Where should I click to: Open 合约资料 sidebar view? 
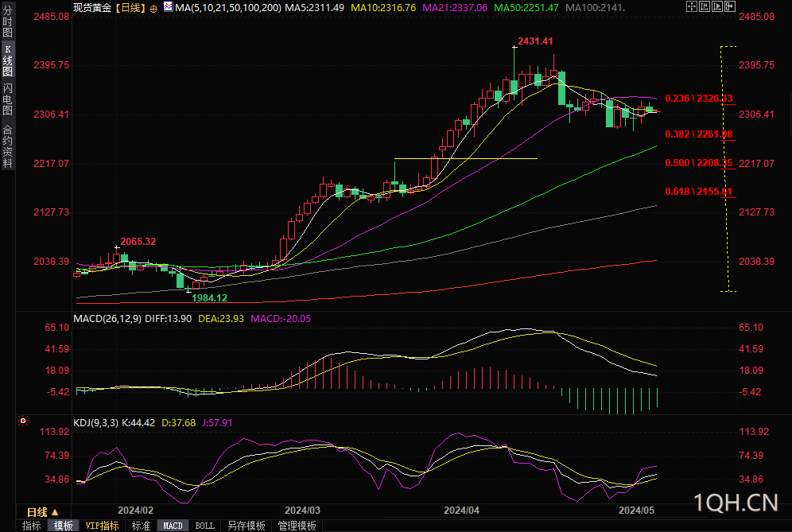pos(8,146)
